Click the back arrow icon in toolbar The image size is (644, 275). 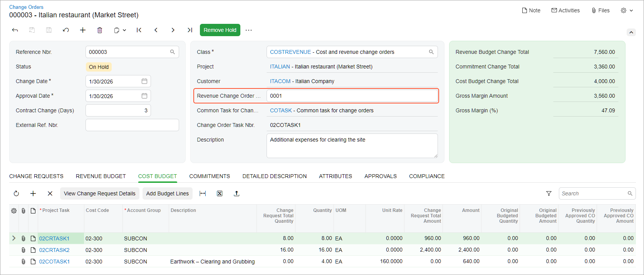[15, 30]
